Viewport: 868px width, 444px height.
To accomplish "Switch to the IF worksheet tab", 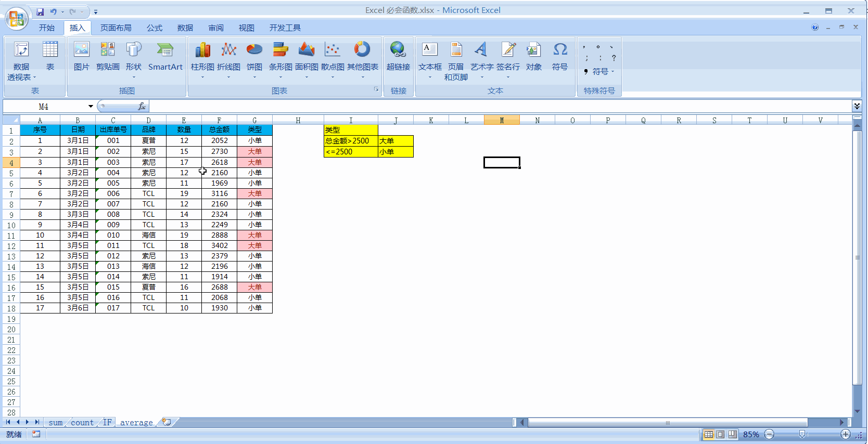I will 107,423.
